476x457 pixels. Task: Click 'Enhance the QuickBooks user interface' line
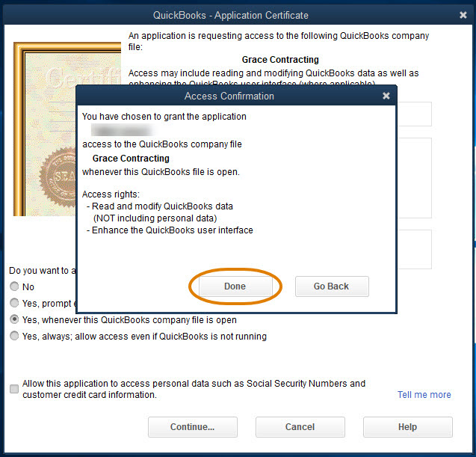(x=170, y=230)
